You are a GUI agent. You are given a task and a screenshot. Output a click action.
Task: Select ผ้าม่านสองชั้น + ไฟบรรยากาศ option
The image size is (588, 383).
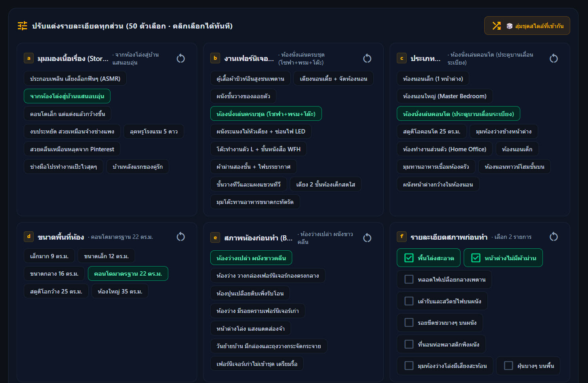(x=253, y=167)
